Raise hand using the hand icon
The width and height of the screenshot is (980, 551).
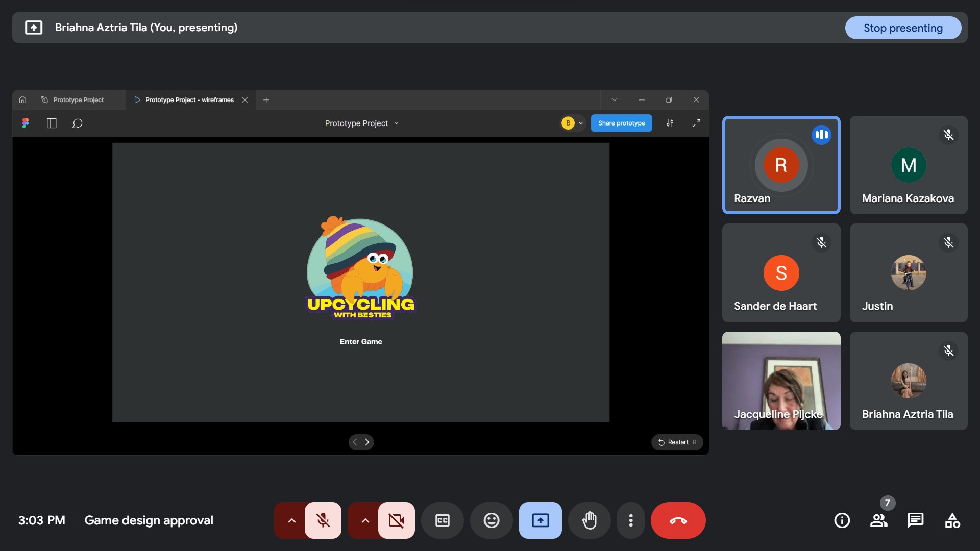coord(589,520)
